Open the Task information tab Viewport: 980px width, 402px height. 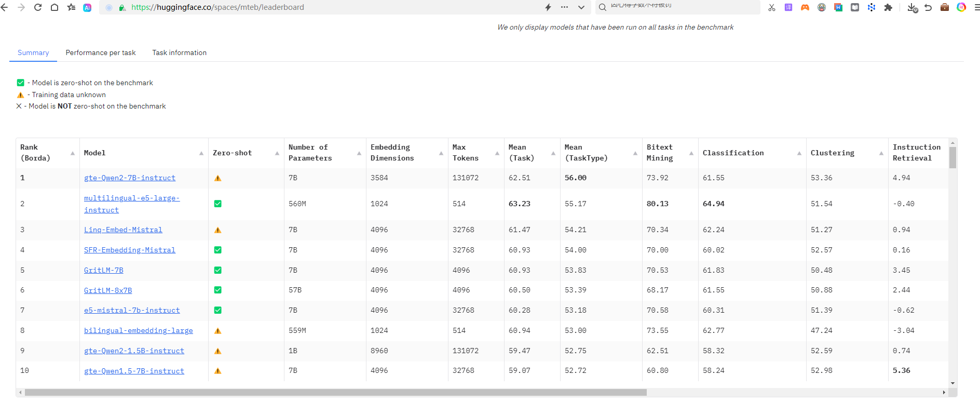point(180,52)
